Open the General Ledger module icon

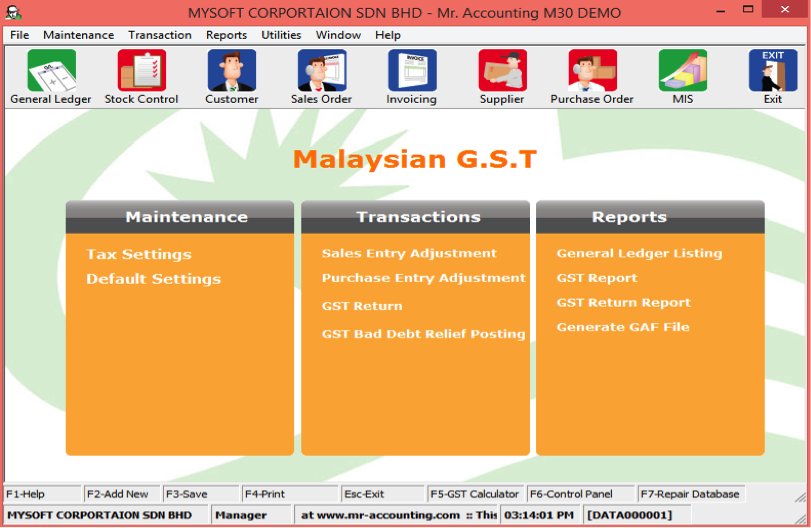click(51, 71)
